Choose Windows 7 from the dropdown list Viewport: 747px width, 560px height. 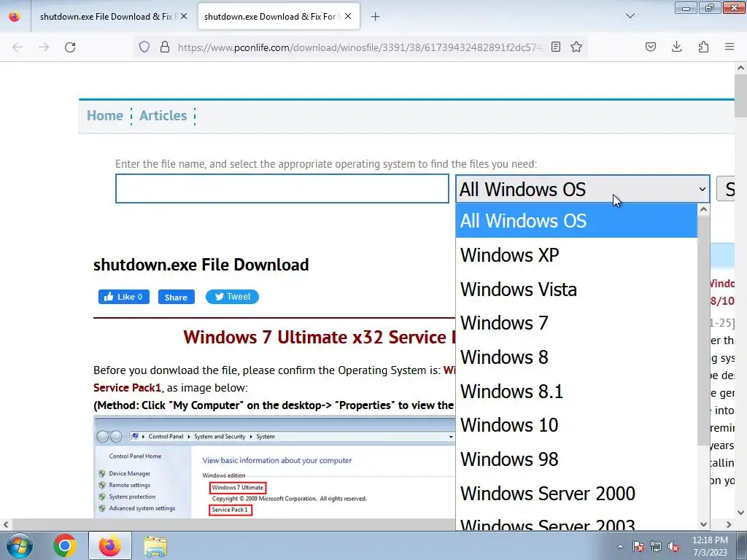click(x=576, y=323)
